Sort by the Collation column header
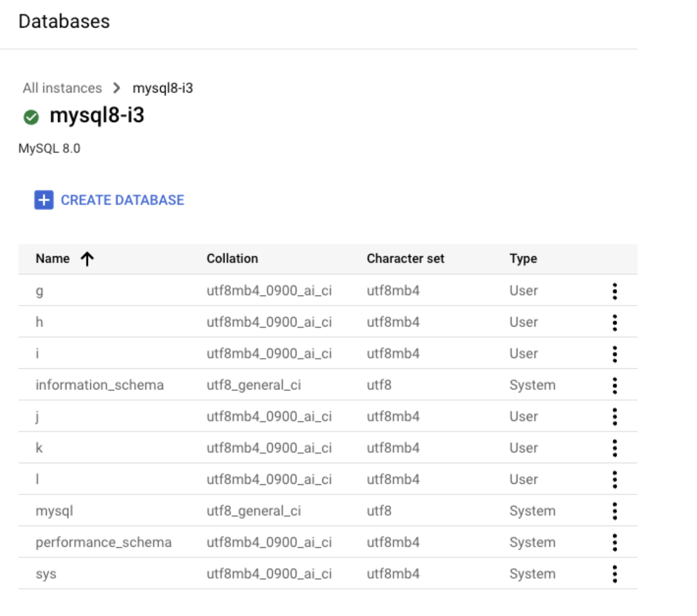 pyautogui.click(x=232, y=259)
